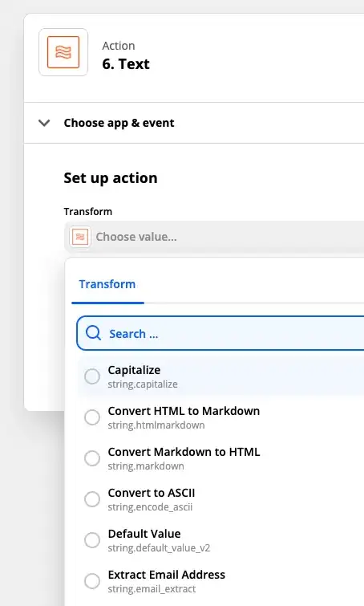The height and width of the screenshot is (606, 364).
Task: Pick the Default Value radio option
Action: click(92, 540)
